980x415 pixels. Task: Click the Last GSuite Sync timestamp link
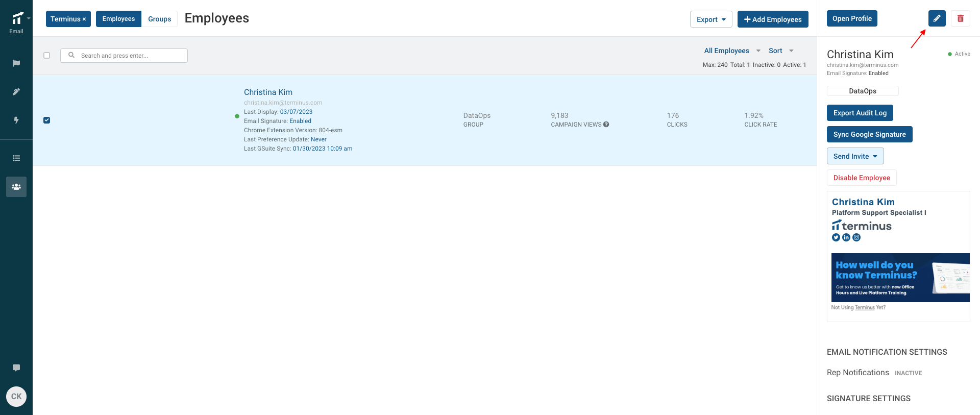tap(323, 149)
